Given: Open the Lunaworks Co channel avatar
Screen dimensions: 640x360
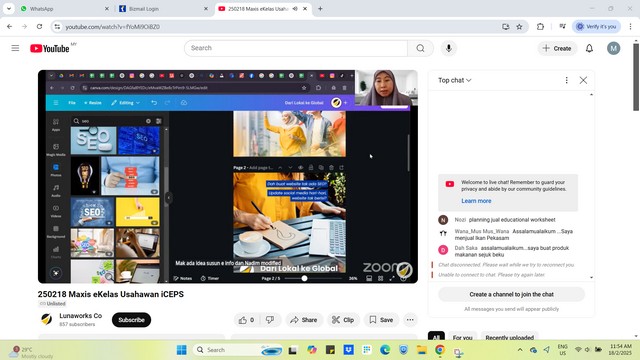Looking at the screenshot, I should (x=47, y=319).
